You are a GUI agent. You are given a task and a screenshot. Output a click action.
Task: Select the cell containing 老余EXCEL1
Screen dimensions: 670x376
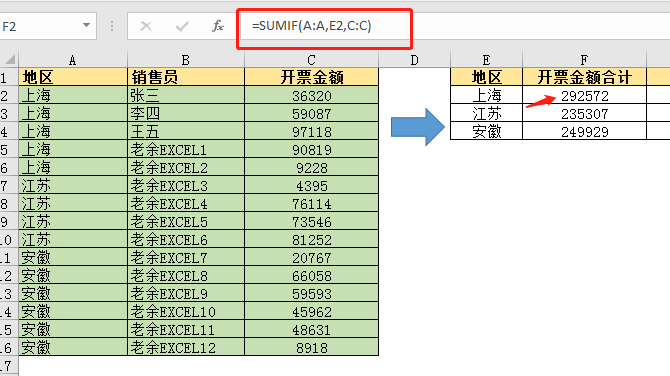(186, 150)
